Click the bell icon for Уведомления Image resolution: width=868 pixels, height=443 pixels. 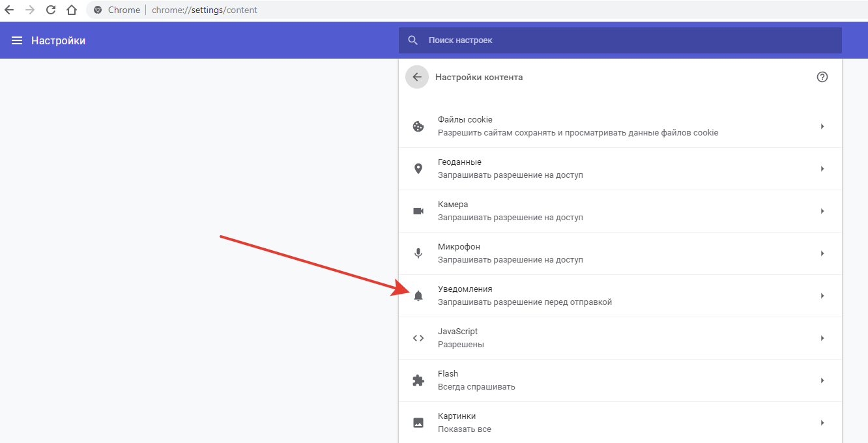click(418, 296)
